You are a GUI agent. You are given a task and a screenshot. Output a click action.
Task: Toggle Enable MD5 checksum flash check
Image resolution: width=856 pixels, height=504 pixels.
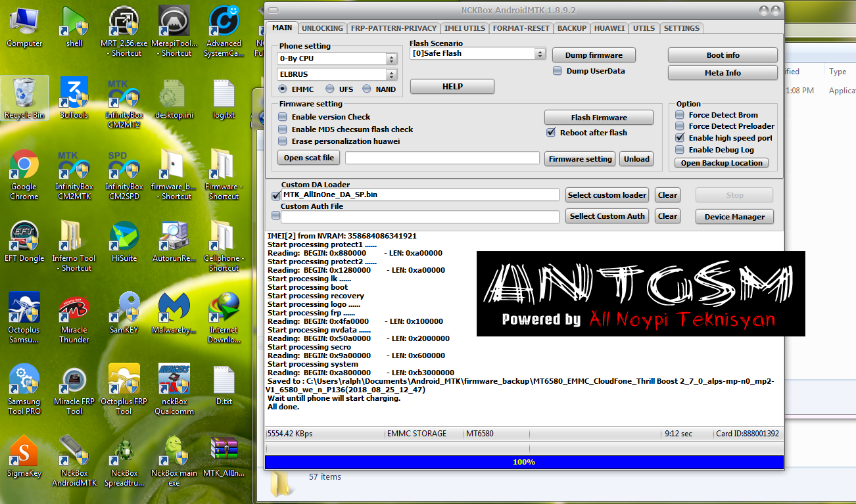click(x=283, y=129)
